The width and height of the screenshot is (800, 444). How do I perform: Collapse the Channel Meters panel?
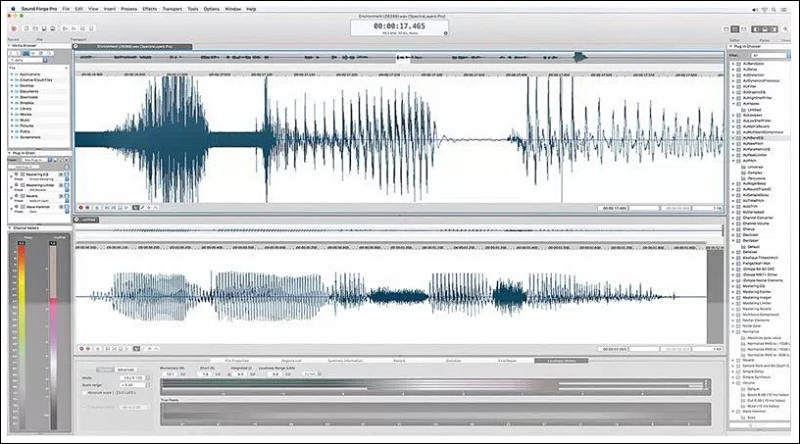tap(10, 228)
